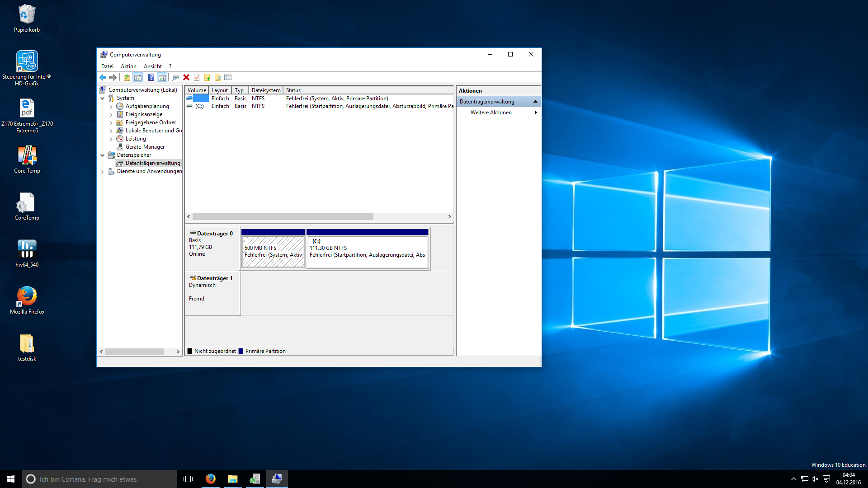Expand the Weitere Aktionen submenu arrow

535,113
